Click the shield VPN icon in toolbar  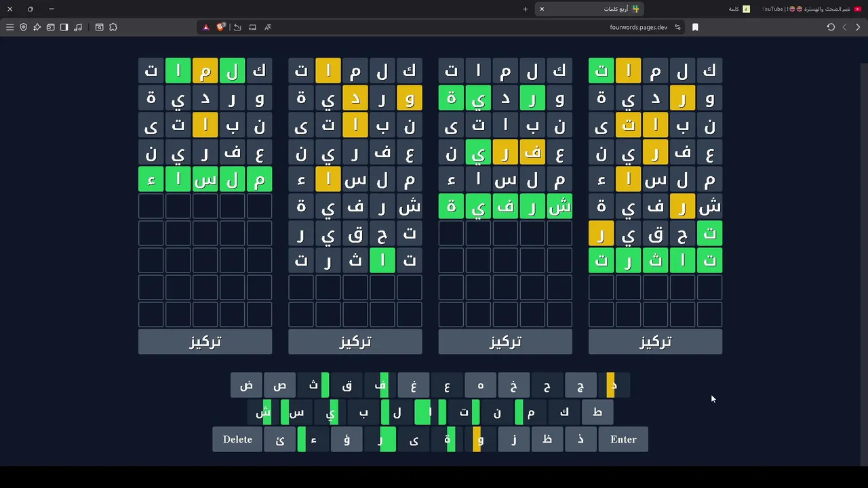pyautogui.click(x=23, y=27)
